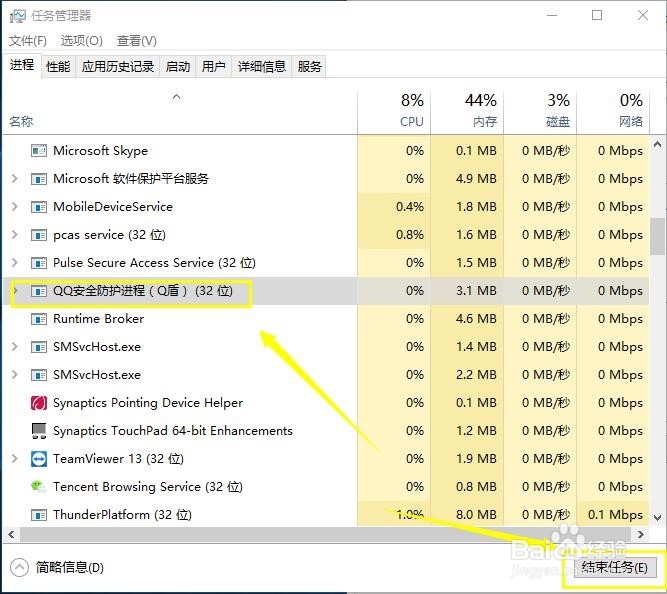Click the MobileDeviceService process icon
This screenshot has width=667, height=594.
[39, 207]
